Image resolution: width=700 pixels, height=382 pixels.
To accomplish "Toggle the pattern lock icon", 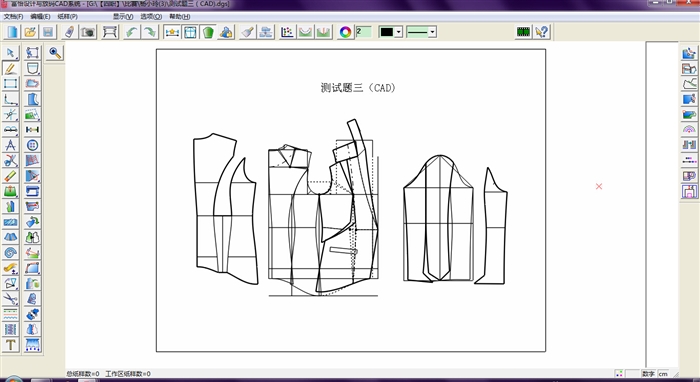I will pos(226,32).
